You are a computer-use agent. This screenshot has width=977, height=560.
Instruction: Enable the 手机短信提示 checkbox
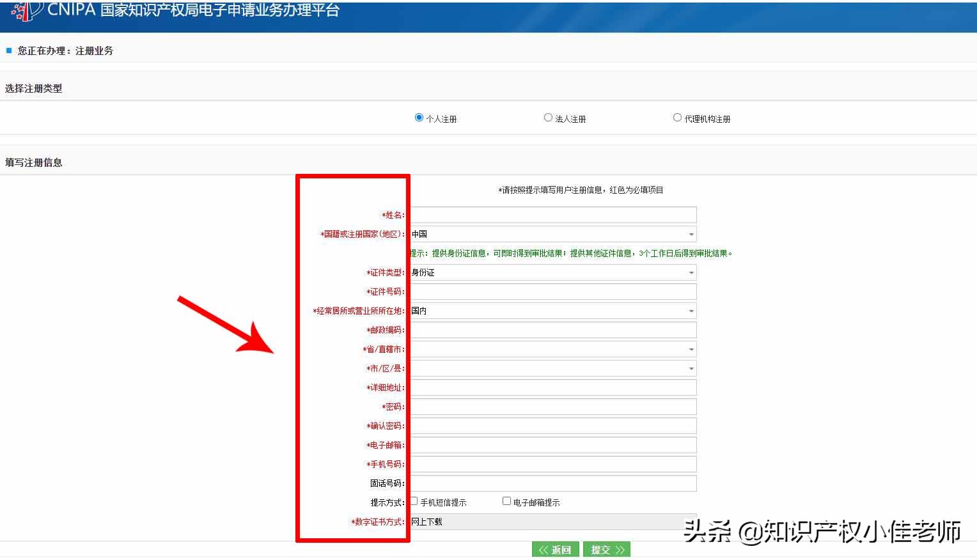coord(414,501)
